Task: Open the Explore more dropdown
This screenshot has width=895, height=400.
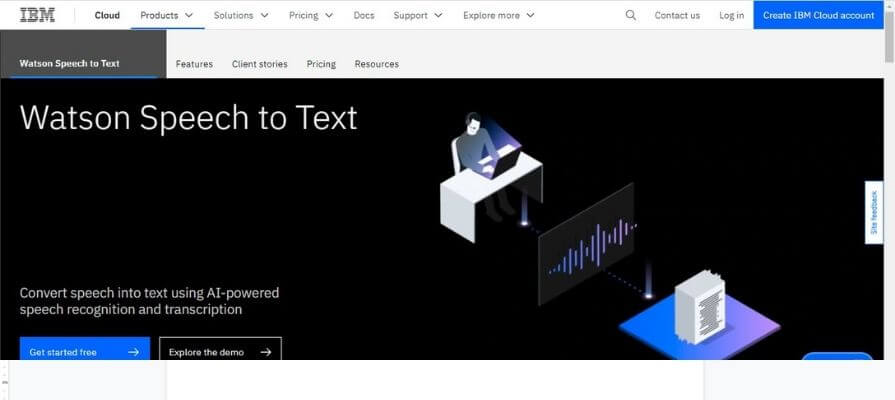Action: tap(498, 15)
